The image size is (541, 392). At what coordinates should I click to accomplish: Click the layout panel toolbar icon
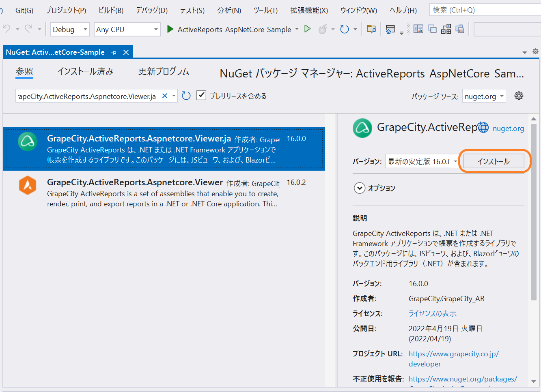[x=418, y=29]
